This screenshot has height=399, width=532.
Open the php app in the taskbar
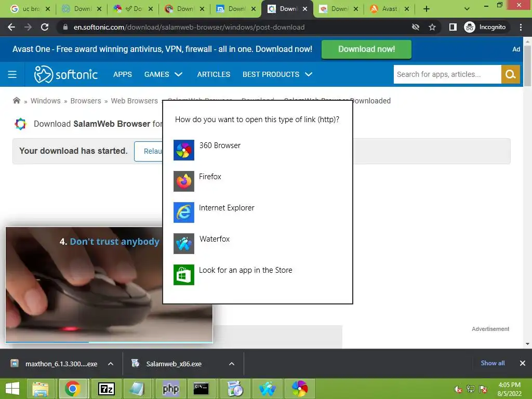(x=170, y=389)
